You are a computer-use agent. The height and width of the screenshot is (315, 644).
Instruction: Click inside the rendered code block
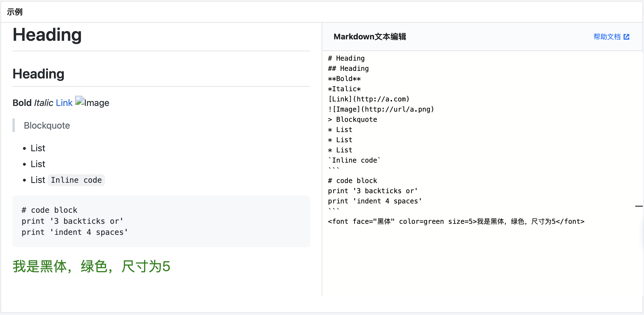161,221
